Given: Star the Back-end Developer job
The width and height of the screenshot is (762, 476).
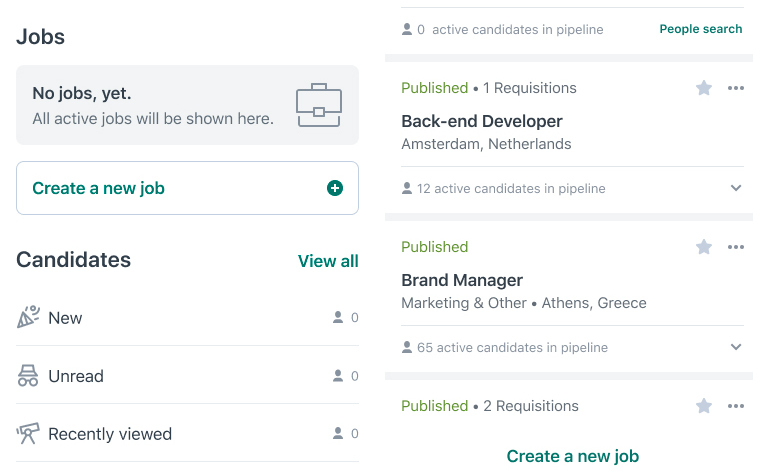Looking at the screenshot, I should 704,88.
